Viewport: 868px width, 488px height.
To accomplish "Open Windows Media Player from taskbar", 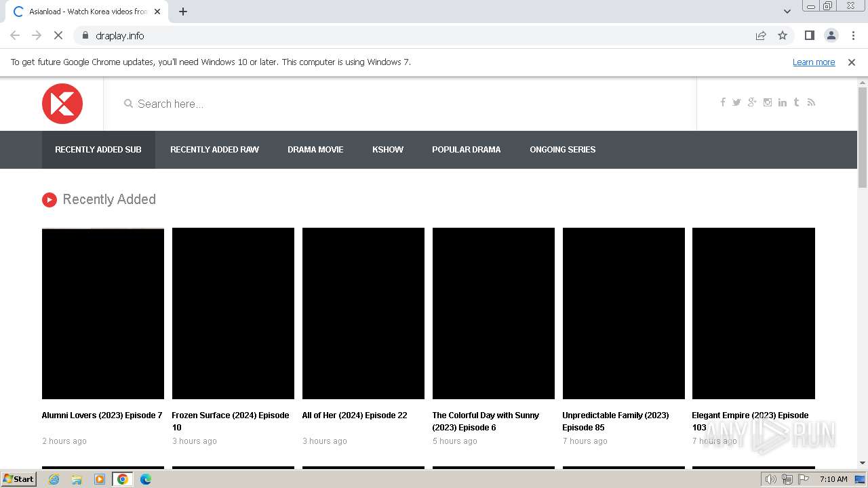I will point(100,479).
